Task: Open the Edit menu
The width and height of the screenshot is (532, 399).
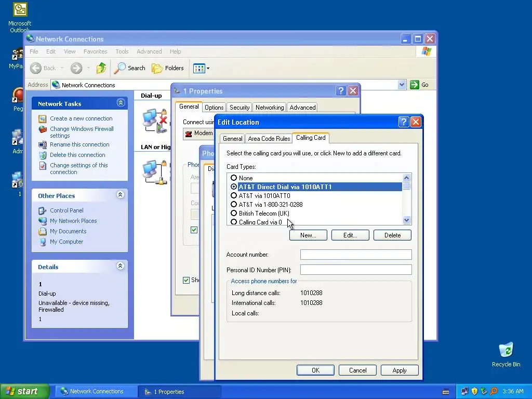Action: tap(51, 51)
